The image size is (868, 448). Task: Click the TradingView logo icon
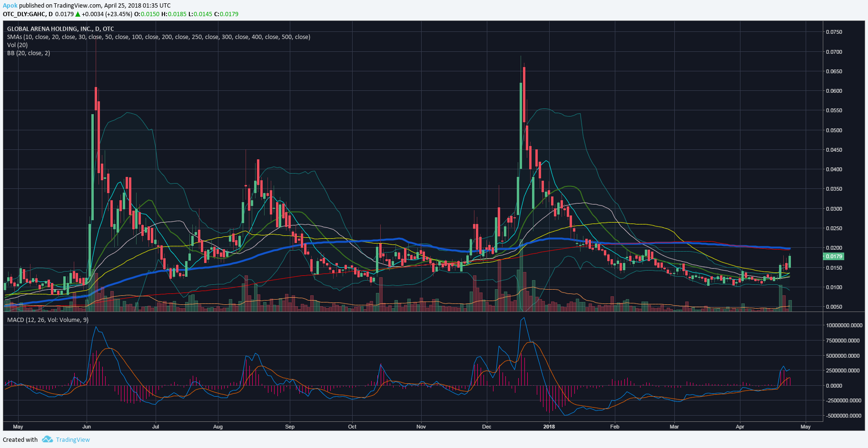[x=47, y=439]
